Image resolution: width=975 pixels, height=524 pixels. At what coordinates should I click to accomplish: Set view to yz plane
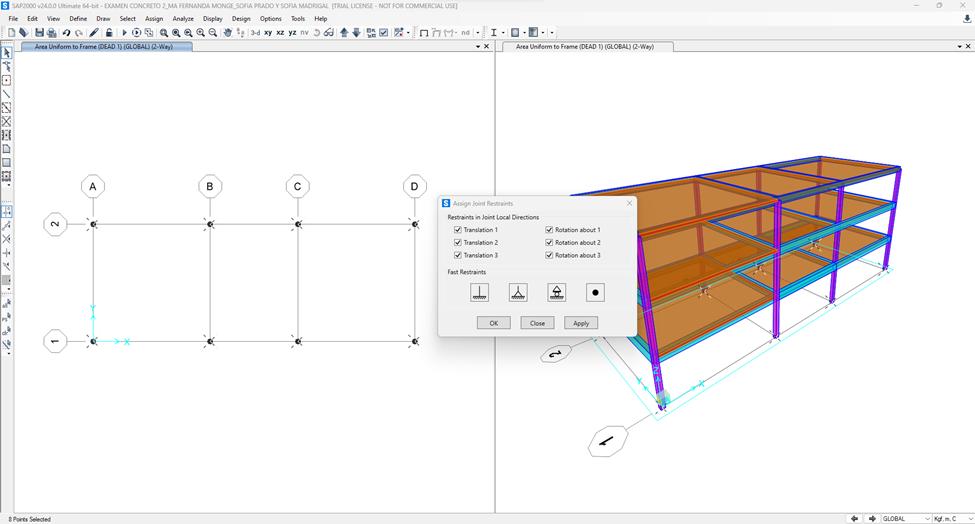pyautogui.click(x=292, y=32)
